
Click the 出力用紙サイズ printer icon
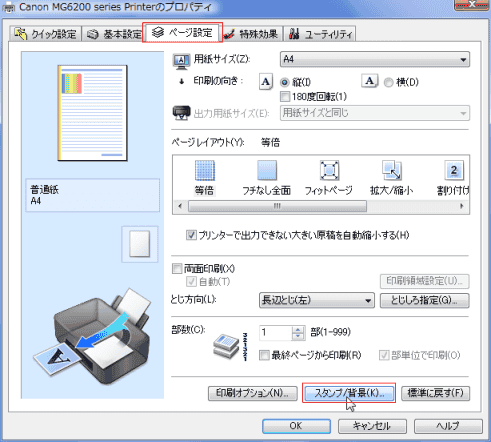pos(181,113)
